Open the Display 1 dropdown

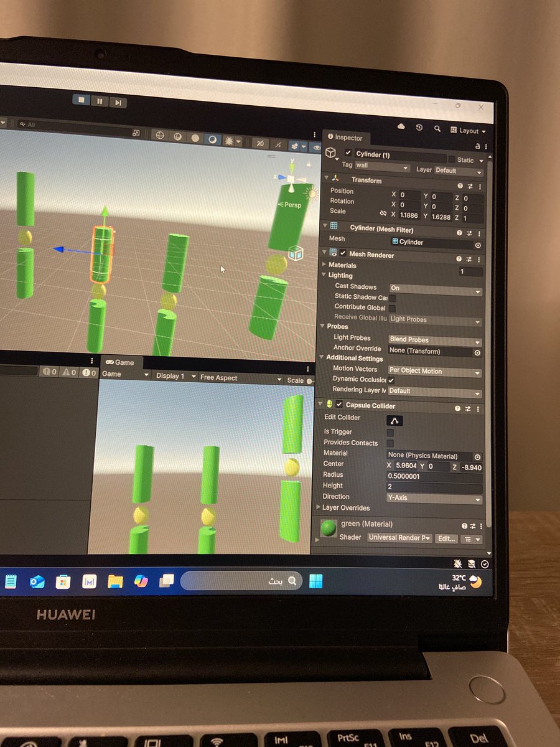pos(175,376)
